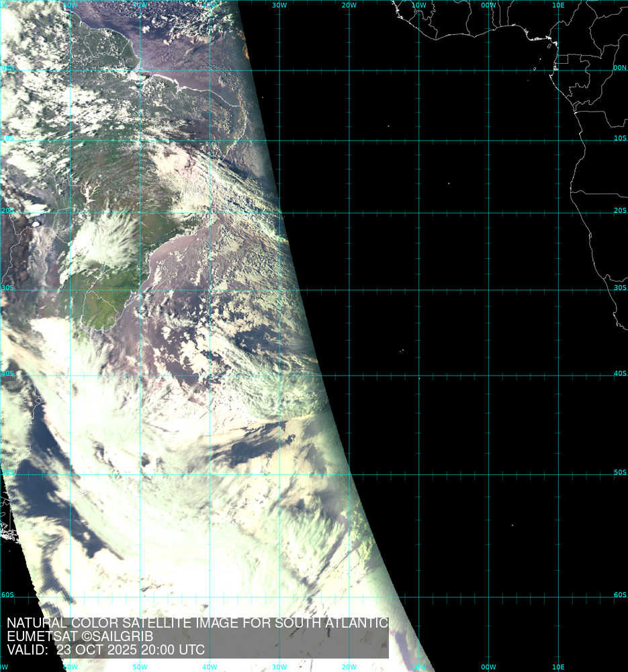Click the 10E longitude label along the top
Viewport: 628px width, 672px height.
coord(557,5)
